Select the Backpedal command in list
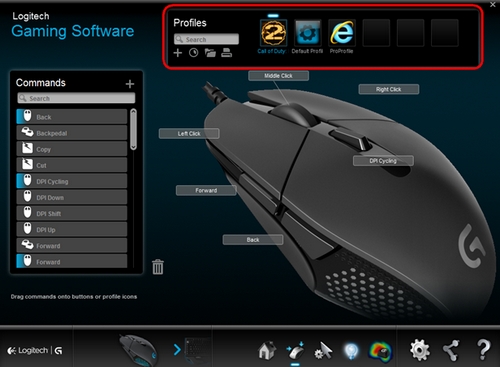Image resolution: width=500 pixels, height=367 pixels. click(x=72, y=133)
